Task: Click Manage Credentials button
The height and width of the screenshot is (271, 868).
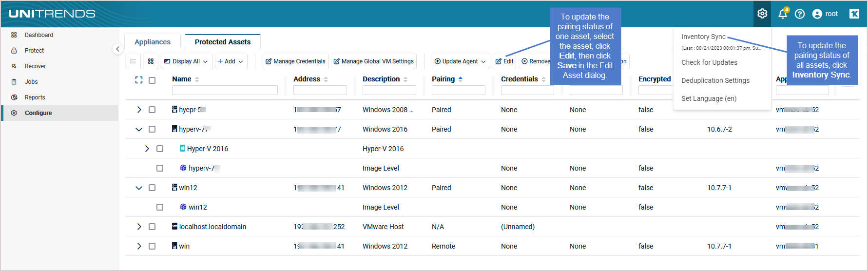Action: 295,61
